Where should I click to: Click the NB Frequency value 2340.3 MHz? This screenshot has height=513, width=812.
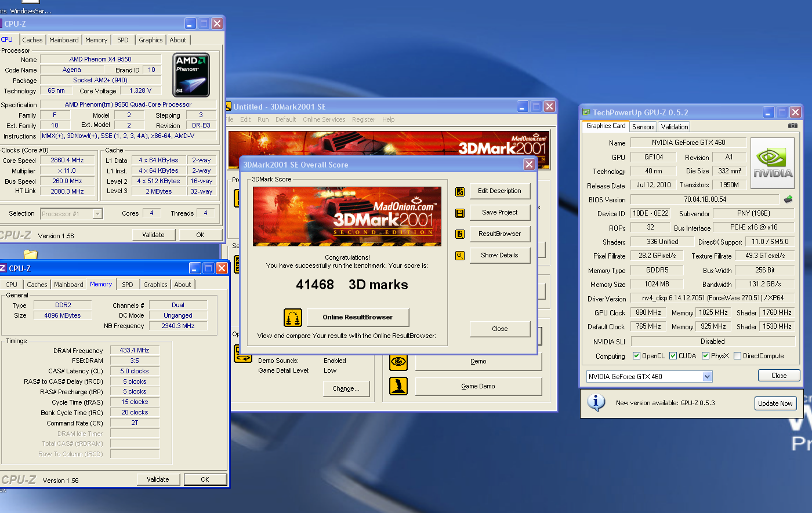click(178, 326)
